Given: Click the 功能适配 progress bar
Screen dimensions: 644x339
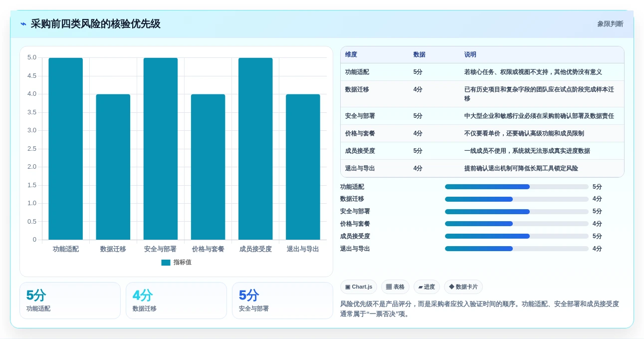Looking at the screenshot, I should coord(517,187).
